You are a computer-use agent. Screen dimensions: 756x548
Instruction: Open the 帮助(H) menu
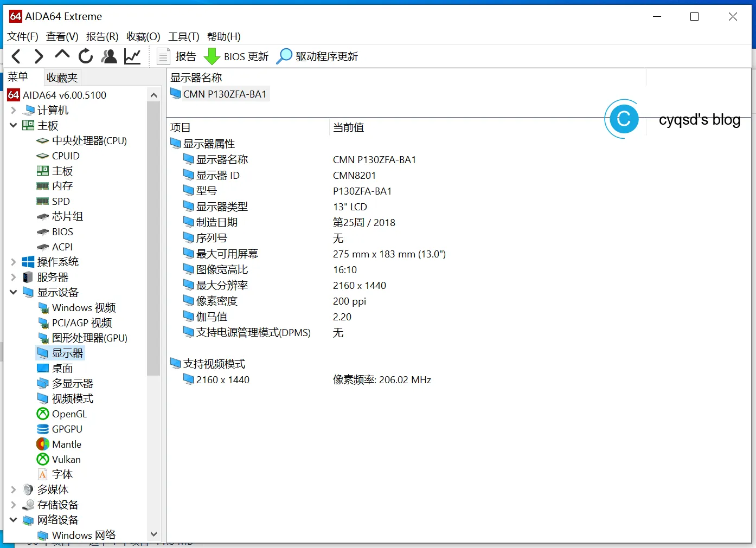click(x=224, y=36)
